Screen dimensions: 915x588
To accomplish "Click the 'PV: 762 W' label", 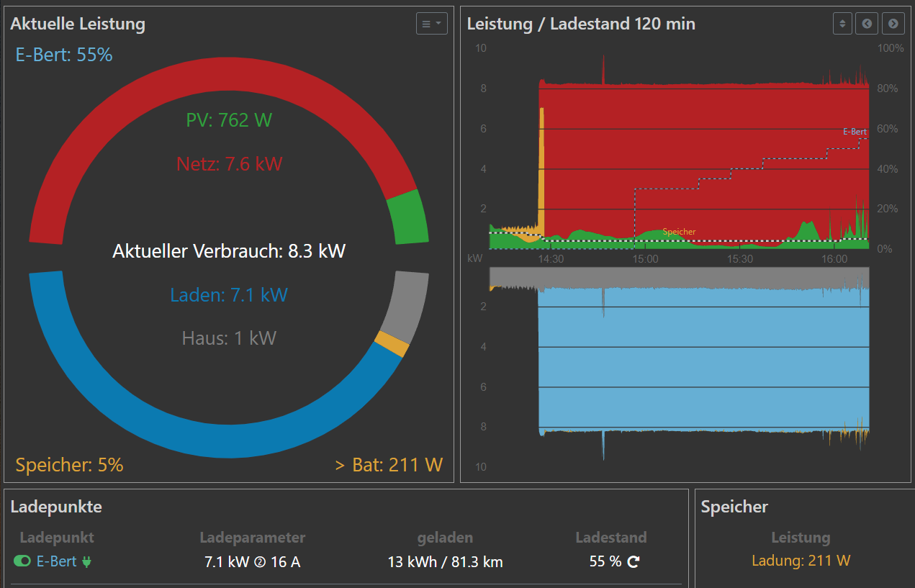I will click(229, 120).
